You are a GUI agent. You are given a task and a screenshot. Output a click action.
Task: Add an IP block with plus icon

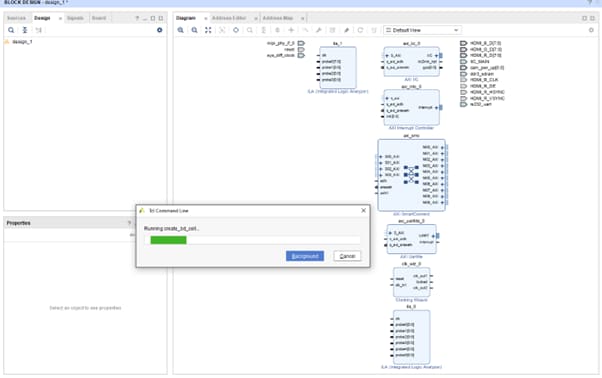pyautogui.click(x=291, y=30)
